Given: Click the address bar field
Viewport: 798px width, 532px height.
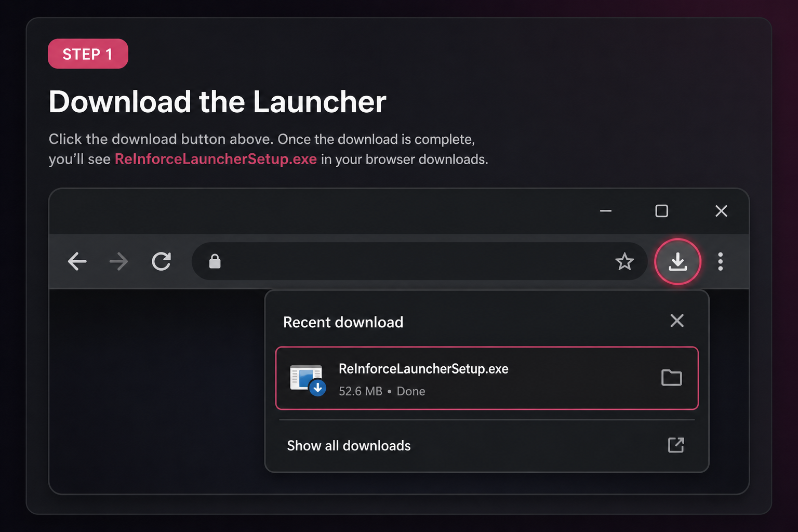Looking at the screenshot, I should coord(419,261).
